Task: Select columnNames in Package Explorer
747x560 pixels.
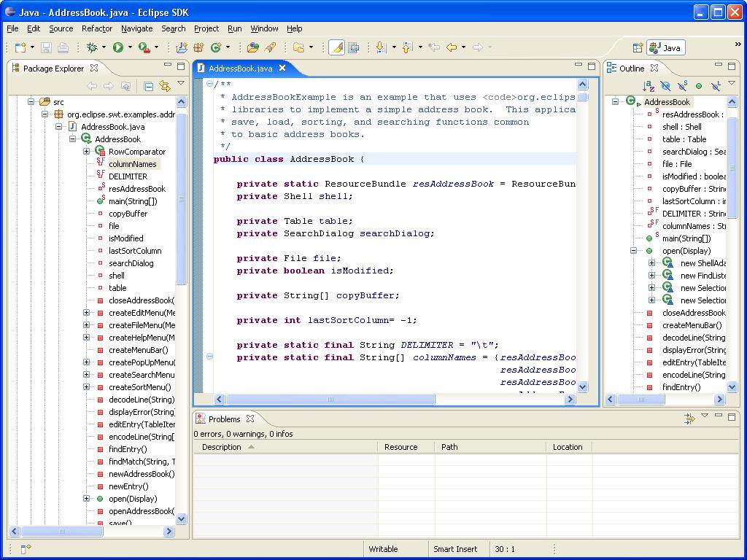Action: click(133, 164)
